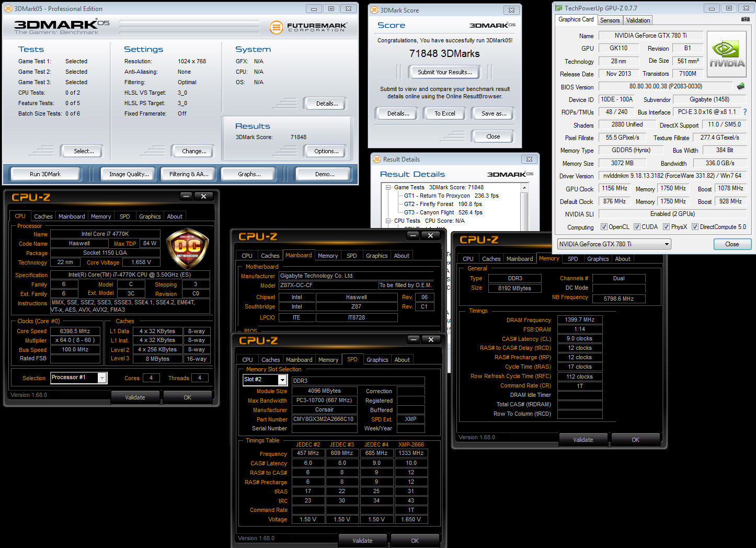Open the Validation tab in GPU-Z

pos(638,20)
